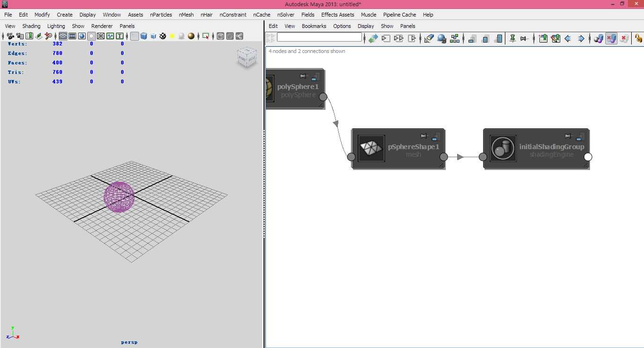
Task: Click the input connections icon
Action: coord(386,38)
